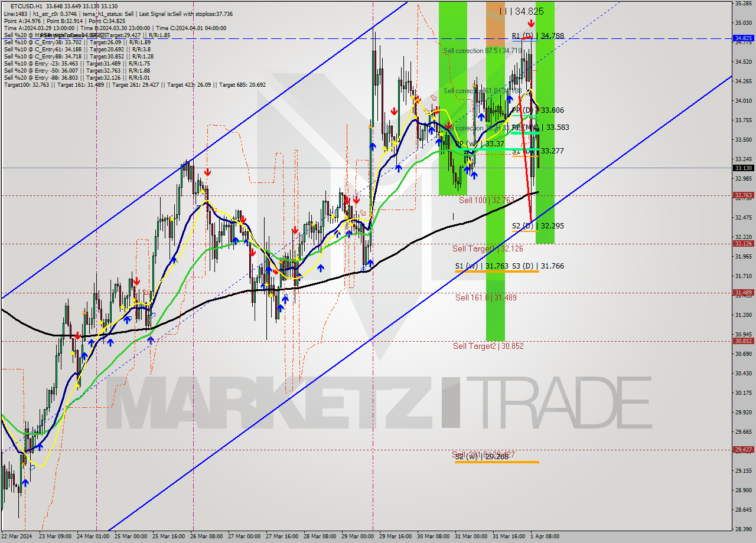Screen dimensions: 756x543
Task: Click the 'R1 (D) | 34.788' pivot label
Action: (537, 36)
